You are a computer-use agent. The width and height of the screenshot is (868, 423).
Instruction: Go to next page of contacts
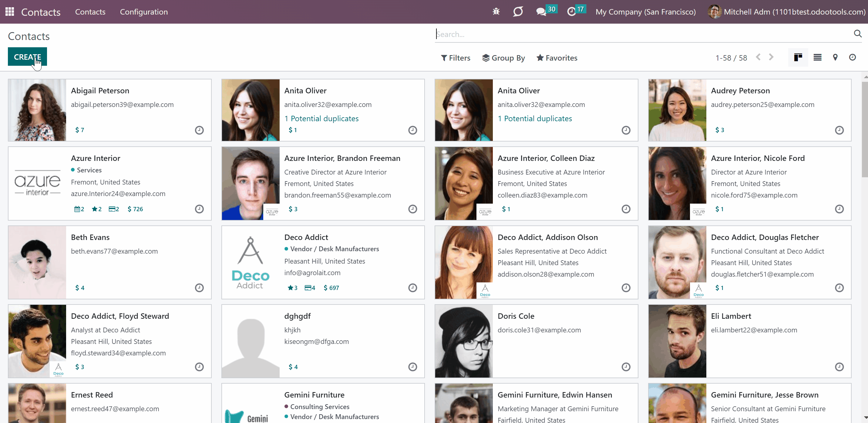[771, 57]
